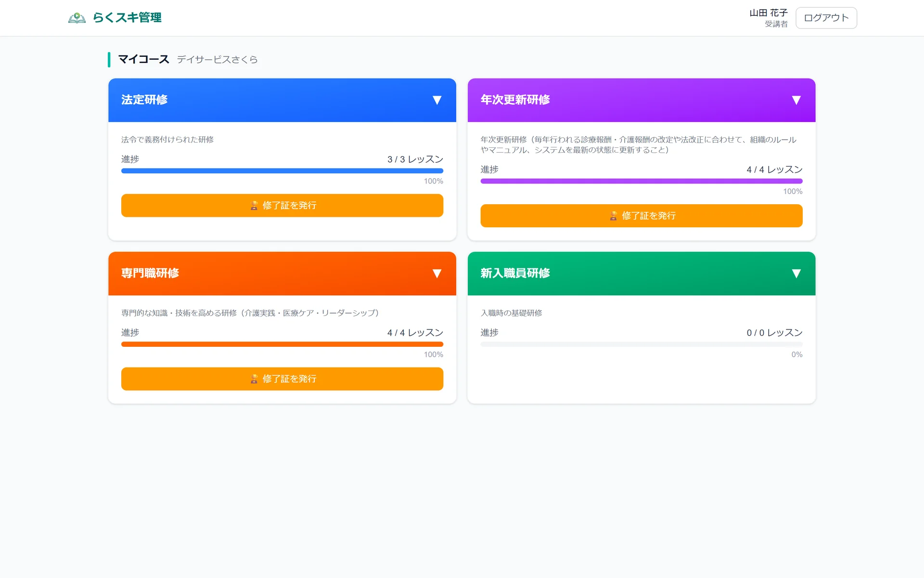Viewport: 924px width, 578px height.
Task: Collapse the 年次更新研修 card arrow
Action: tap(796, 100)
